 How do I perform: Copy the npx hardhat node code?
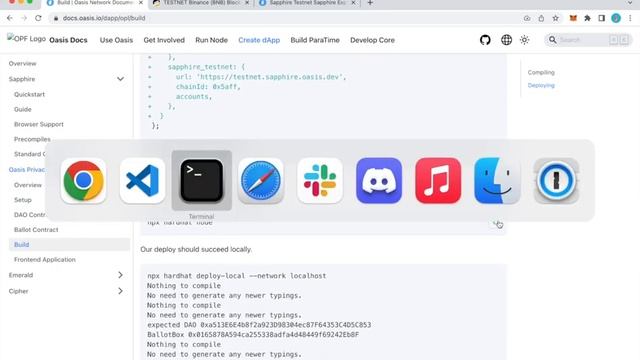click(x=497, y=223)
